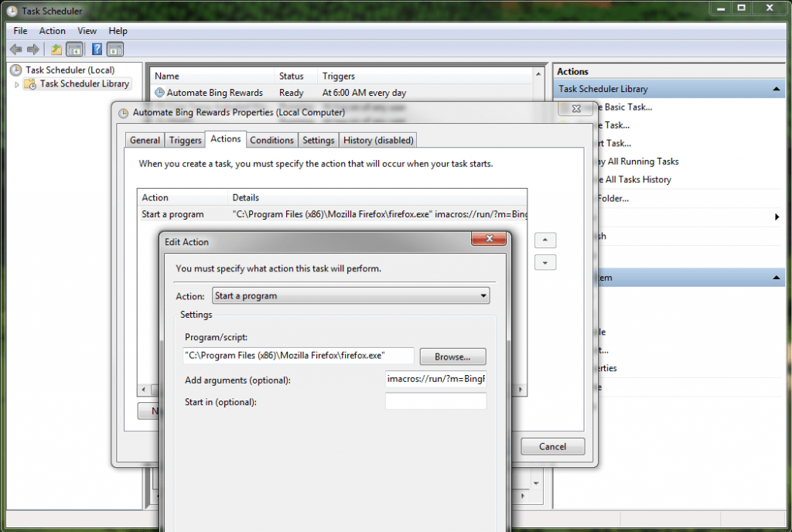Click the Add arguments input field
This screenshot has width=792, height=532.
[x=435, y=378]
